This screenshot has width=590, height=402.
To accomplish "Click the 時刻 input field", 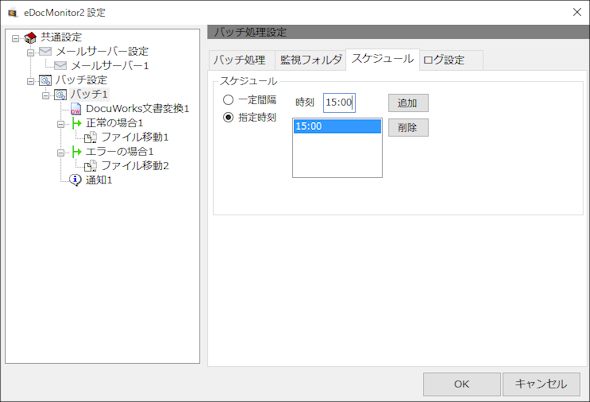I will click(339, 102).
